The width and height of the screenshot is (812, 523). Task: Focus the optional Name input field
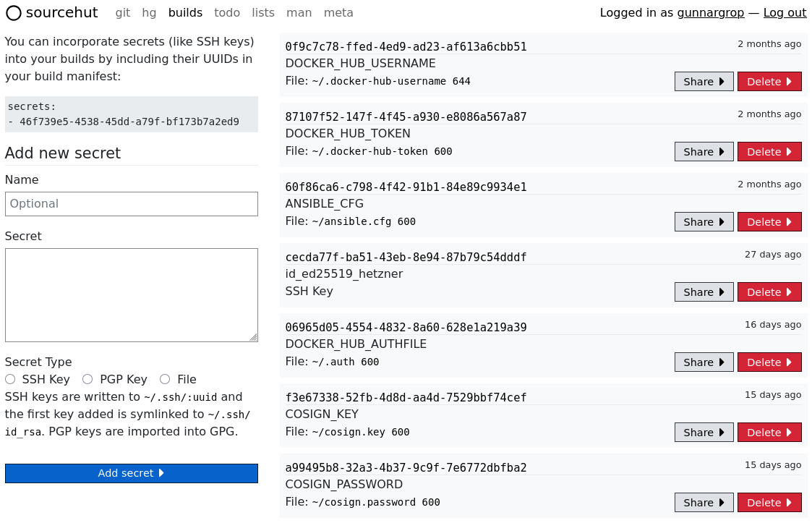click(132, 204)
